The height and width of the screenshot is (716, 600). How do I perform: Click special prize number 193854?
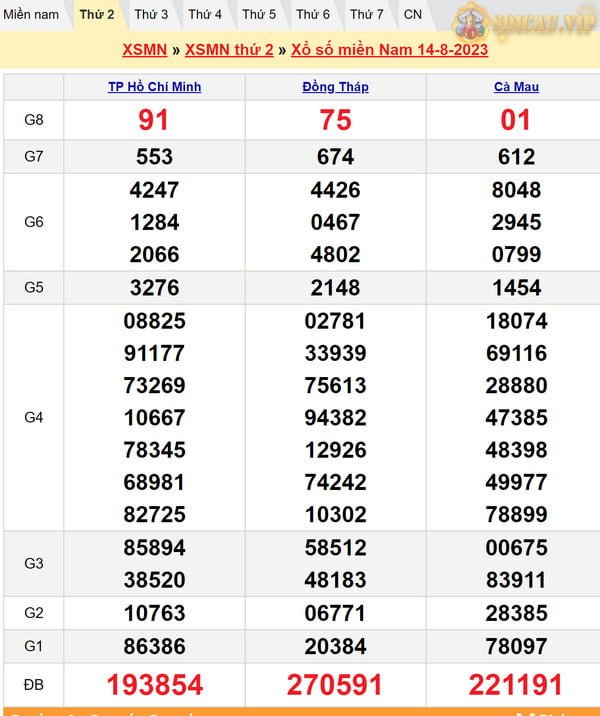(x=154, y=684)
